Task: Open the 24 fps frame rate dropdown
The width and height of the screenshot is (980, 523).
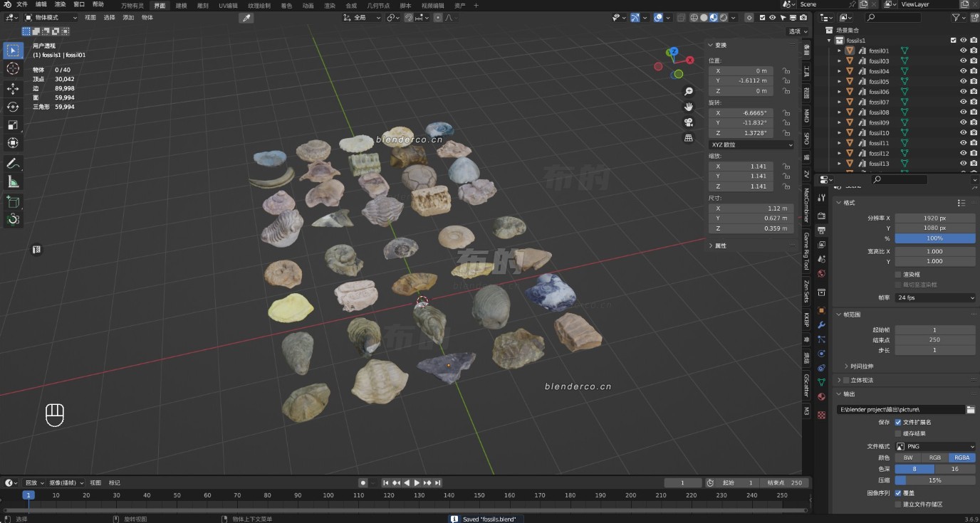Action: click(935, 297)
